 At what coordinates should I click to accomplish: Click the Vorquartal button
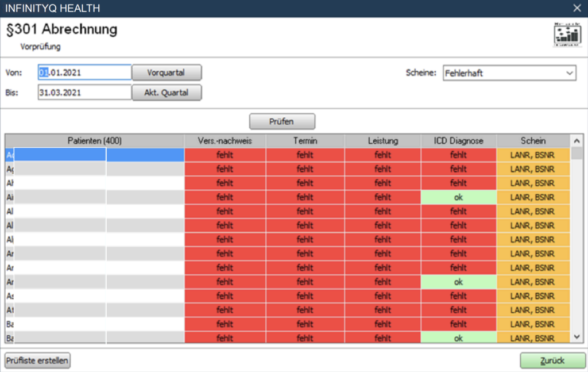pos(167,72)
